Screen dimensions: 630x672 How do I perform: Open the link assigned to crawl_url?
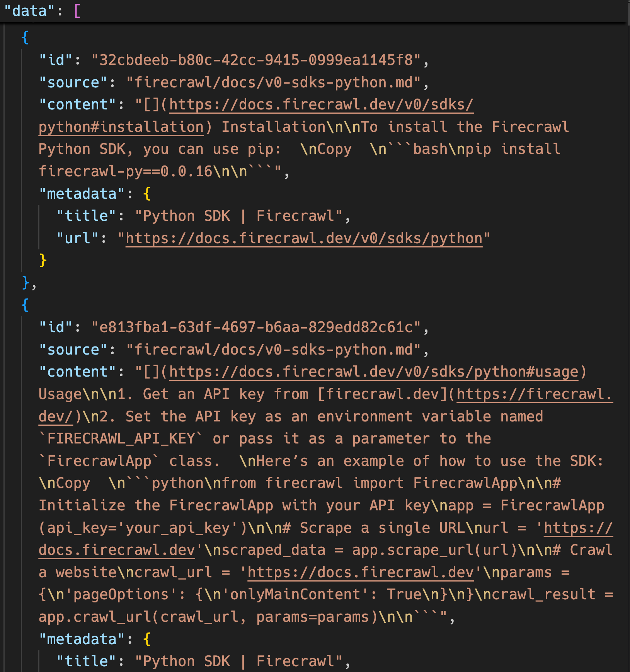click(360, 573)
